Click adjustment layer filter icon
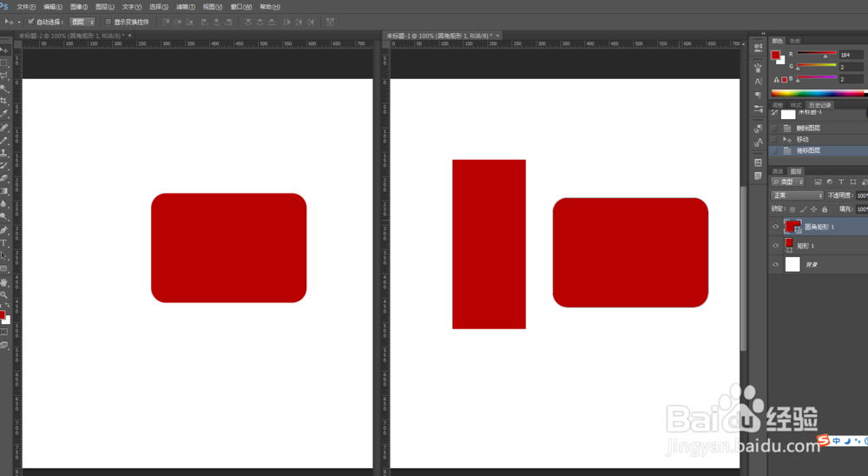 click(x=829, y=182)
